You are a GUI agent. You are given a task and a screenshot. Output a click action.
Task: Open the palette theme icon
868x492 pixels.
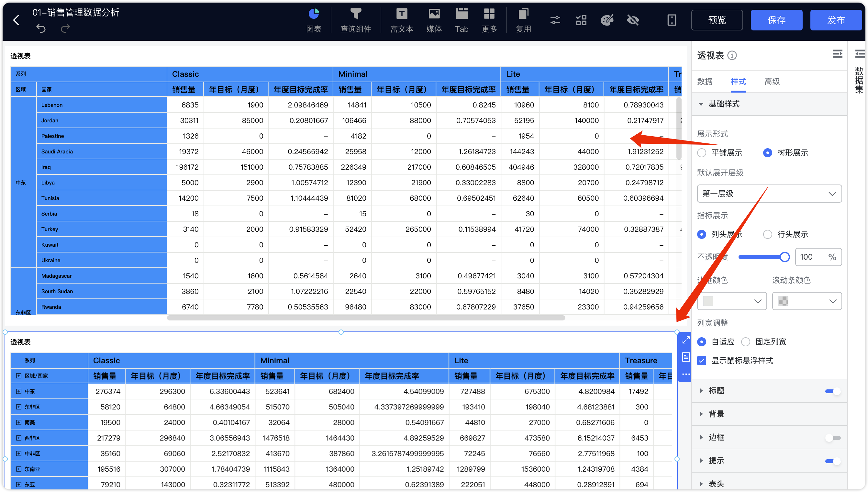(x=607, y=20)
